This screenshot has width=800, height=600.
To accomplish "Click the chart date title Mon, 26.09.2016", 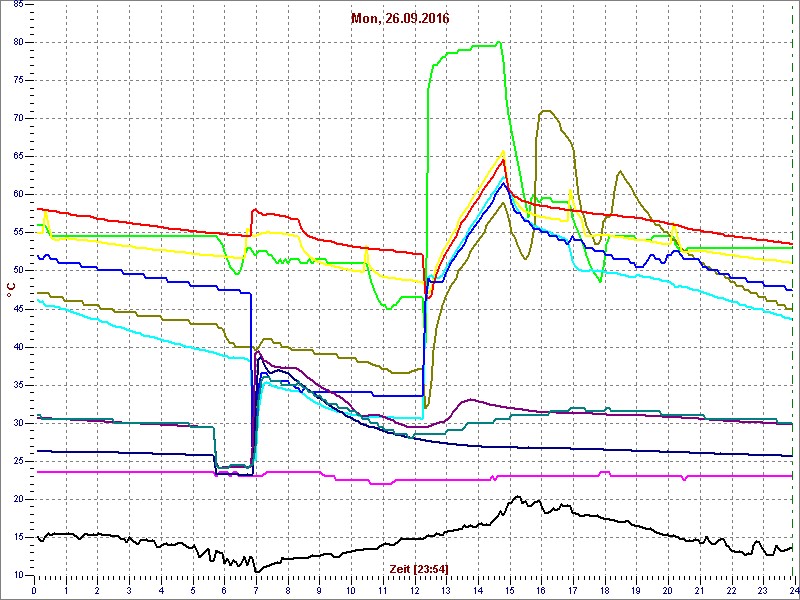I will 400,19.
